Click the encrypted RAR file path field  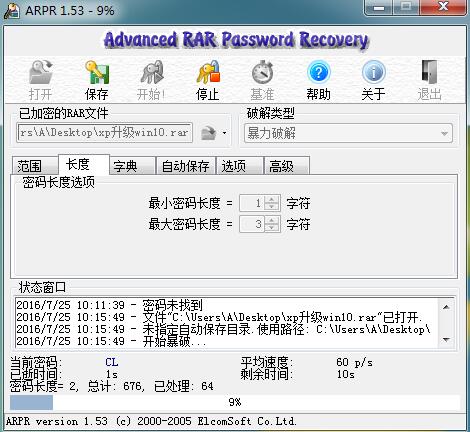(x=105, y=133)
